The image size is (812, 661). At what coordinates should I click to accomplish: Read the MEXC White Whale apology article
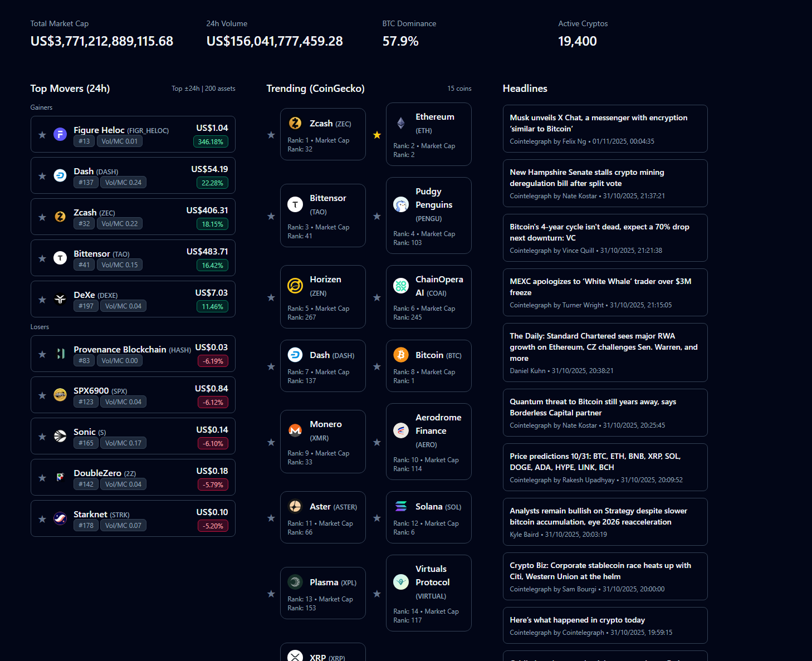[x=600, y=287]
